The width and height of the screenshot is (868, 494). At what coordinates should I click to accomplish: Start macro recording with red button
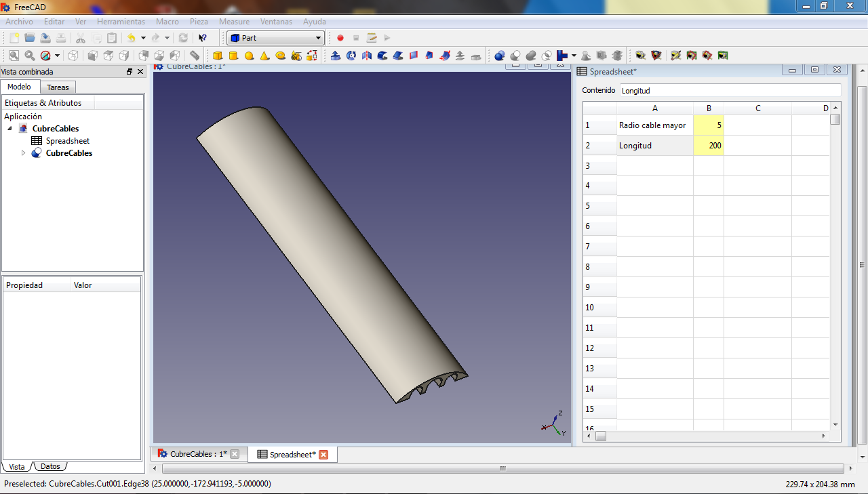point(340,38)
